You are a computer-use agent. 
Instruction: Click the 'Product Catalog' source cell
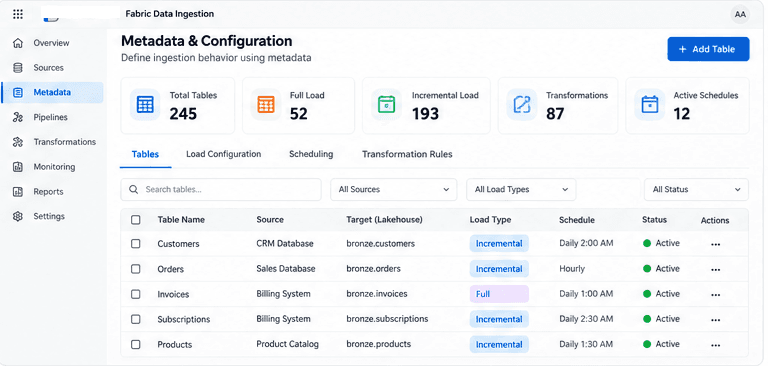288,344
